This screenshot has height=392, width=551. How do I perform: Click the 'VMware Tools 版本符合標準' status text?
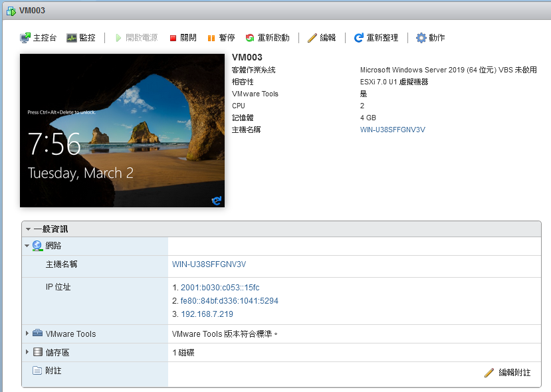(x=225, y=334)
